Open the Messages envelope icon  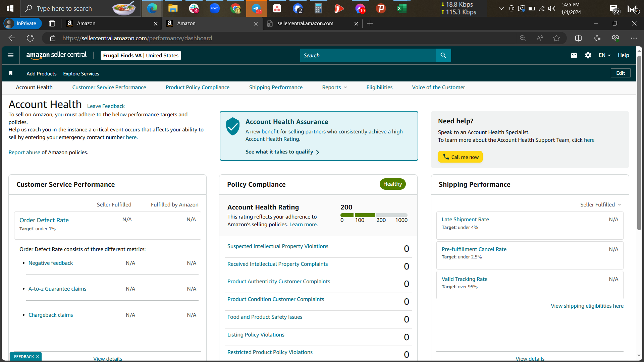click(x=574, y=55)
